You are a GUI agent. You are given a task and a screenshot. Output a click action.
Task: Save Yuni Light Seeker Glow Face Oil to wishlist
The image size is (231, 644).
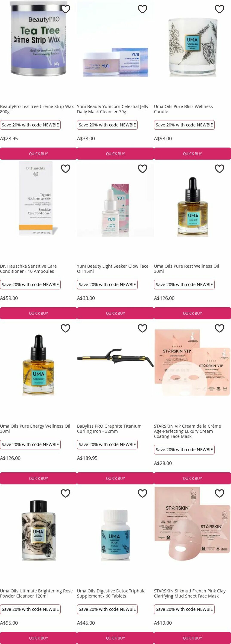tap(142, 169)
